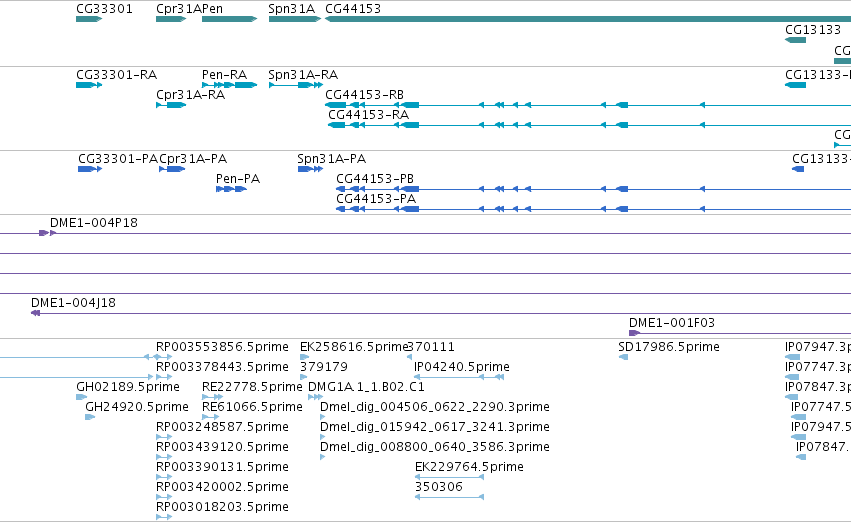
Task: Select CG44153-PA coding sequence
Action: coord(593,209)
